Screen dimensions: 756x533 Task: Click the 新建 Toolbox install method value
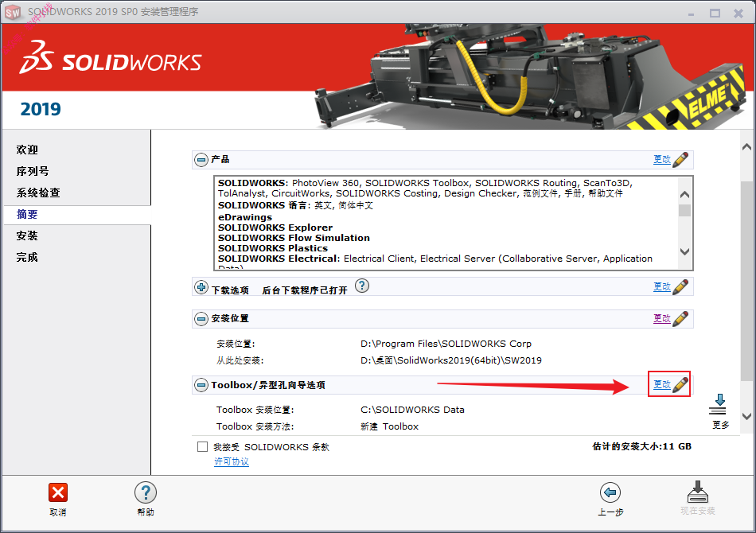[390, 426]
